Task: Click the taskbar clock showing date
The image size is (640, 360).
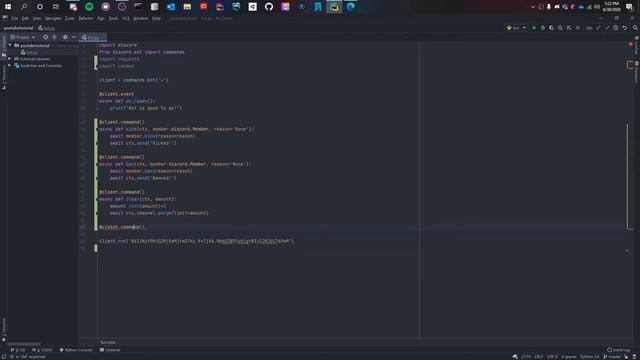Action: [611, 7]
